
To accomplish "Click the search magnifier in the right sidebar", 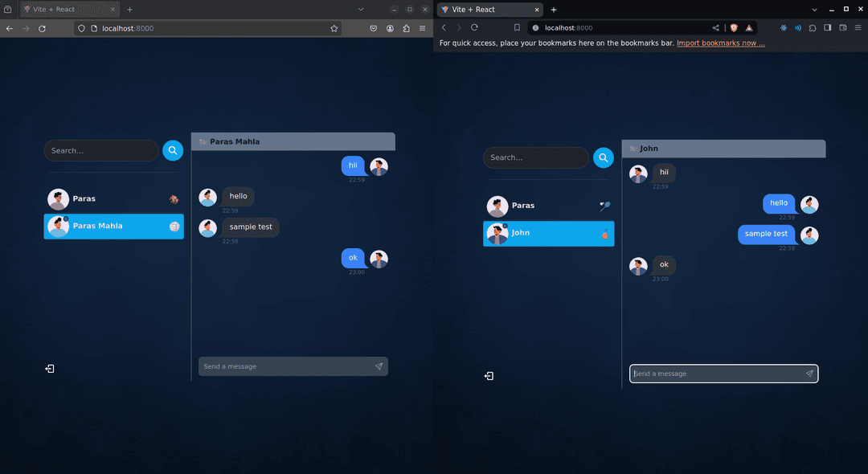I will [603, 157].
